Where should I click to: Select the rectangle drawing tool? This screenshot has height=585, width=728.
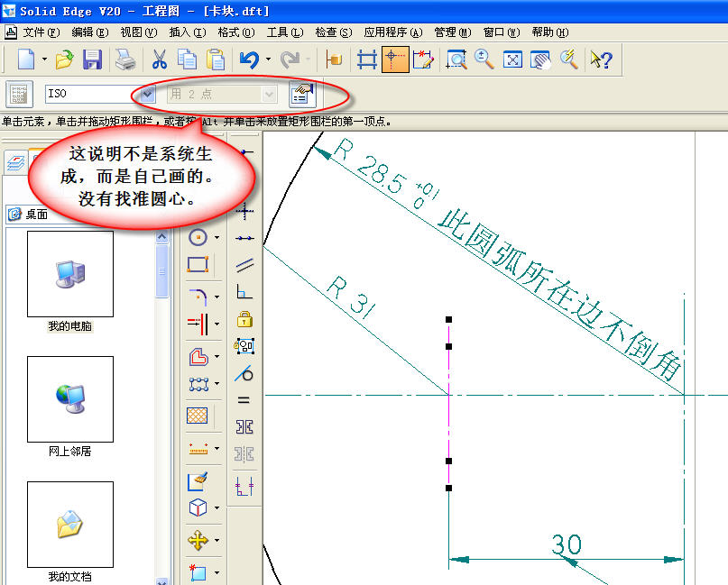(198, 264)
